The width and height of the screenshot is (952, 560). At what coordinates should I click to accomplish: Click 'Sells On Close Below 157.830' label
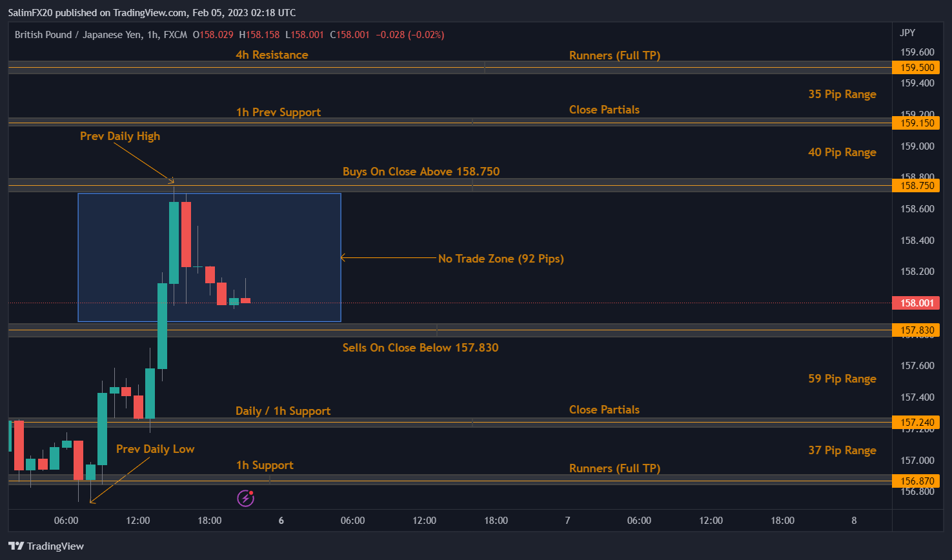click(420, 348)
